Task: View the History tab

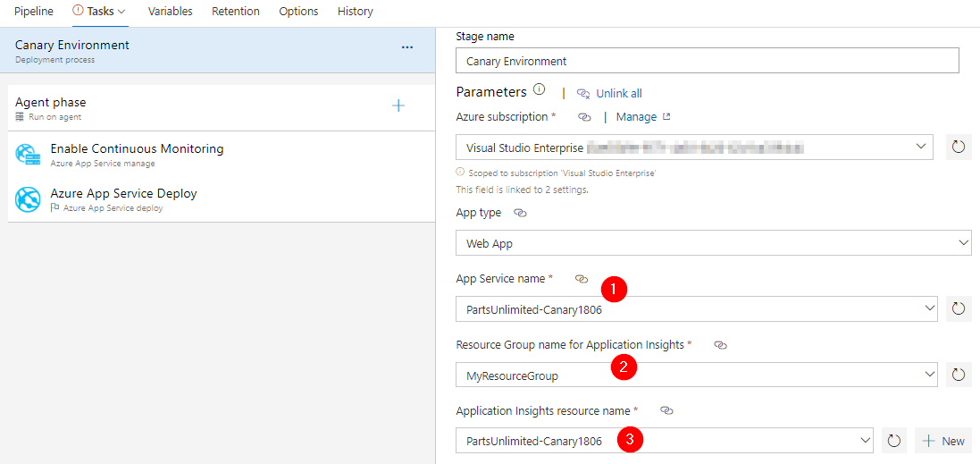Action: pos(355,12)
